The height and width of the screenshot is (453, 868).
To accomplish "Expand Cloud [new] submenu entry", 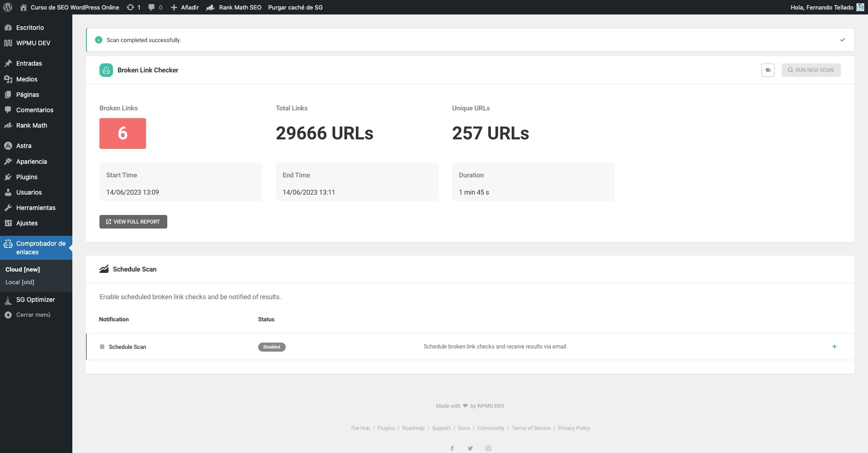I will 23,269.
